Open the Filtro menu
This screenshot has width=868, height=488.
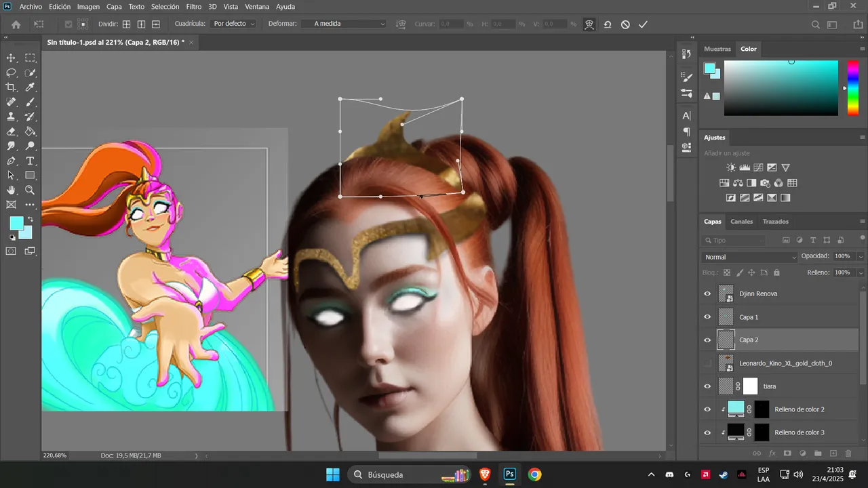[x=194, y=6]
